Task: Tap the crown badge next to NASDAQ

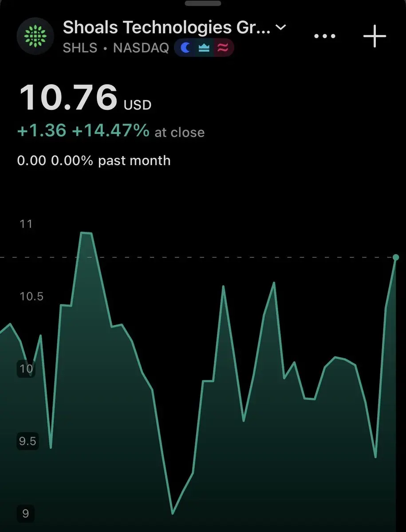Action: (204, 48)
